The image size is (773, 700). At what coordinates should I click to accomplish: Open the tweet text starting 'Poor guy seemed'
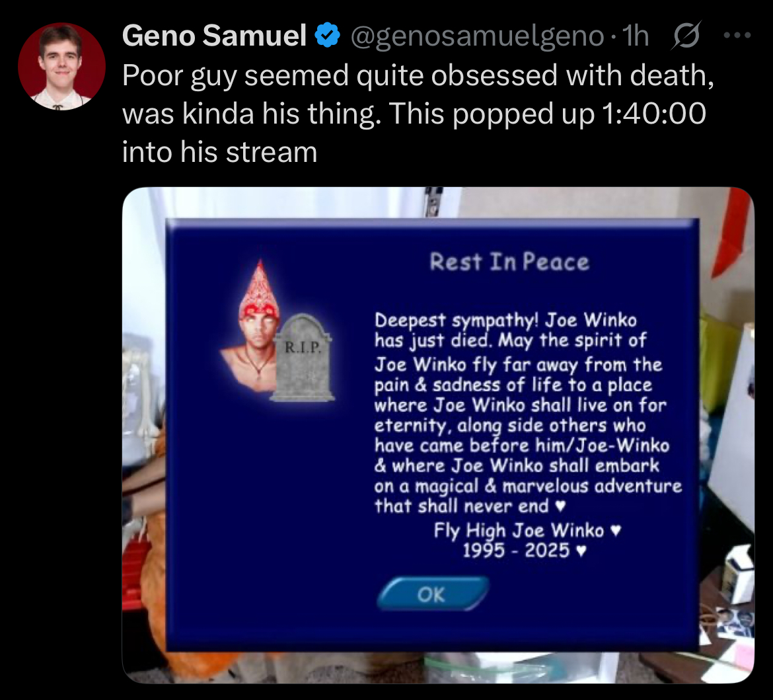[x=418, y=114]
